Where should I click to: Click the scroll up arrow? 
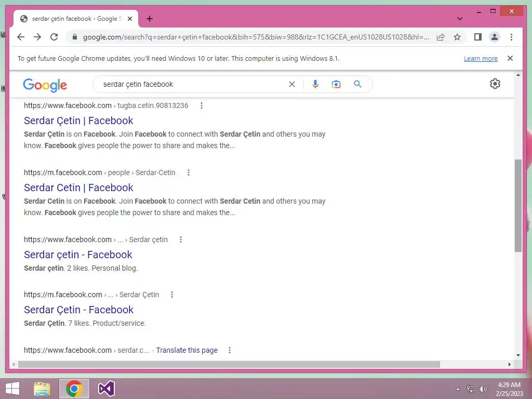(x=518, y=75)
